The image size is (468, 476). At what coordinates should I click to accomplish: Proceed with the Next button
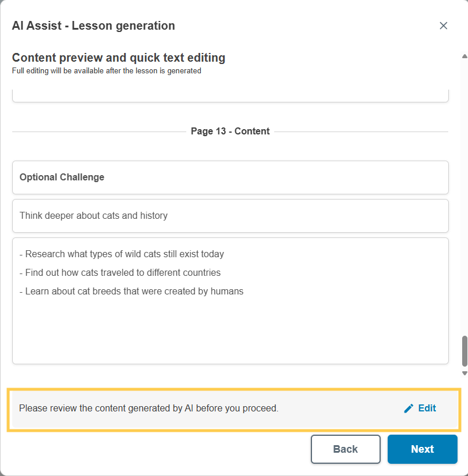pyautogui.click(x=422, y=449)
